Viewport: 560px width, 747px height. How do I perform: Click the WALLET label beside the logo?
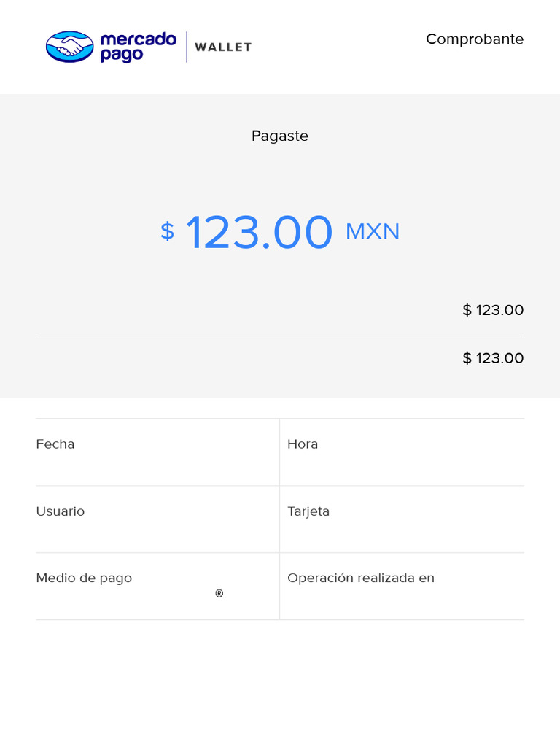click(x=223, y=47)
